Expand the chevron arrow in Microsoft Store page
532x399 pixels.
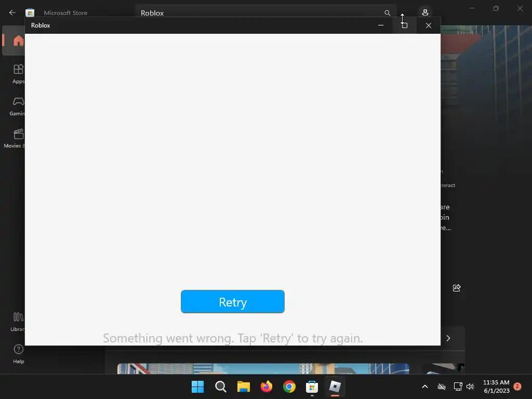click(x=448, y=338)
